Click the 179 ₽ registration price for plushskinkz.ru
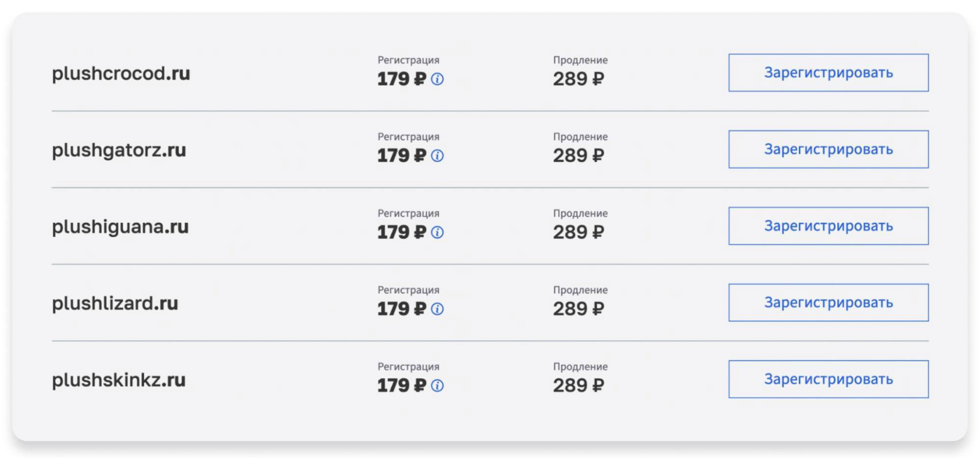980x458 pixels. click(402, 386)
